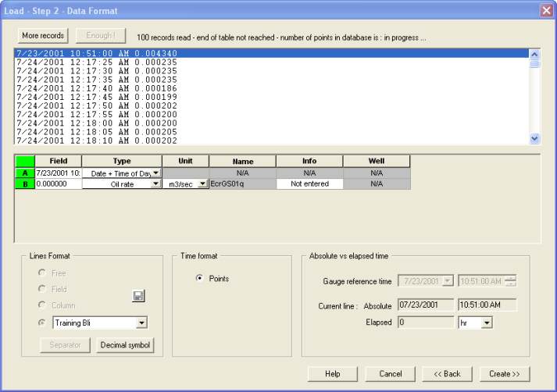The image size is (557, 392).
Task: Select the Training Bli lines format radio
Action: click(44, 322)
